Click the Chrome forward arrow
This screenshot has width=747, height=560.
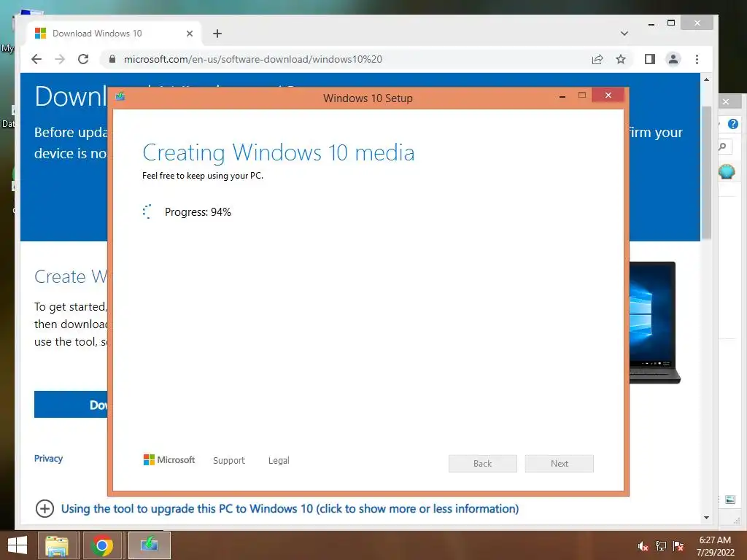(x=60, y=59)
